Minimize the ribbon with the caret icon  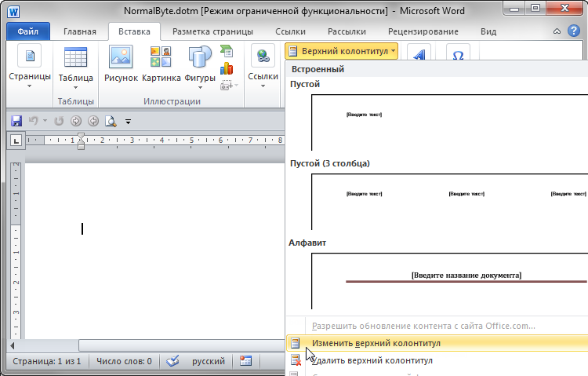[x=557, y=31]
